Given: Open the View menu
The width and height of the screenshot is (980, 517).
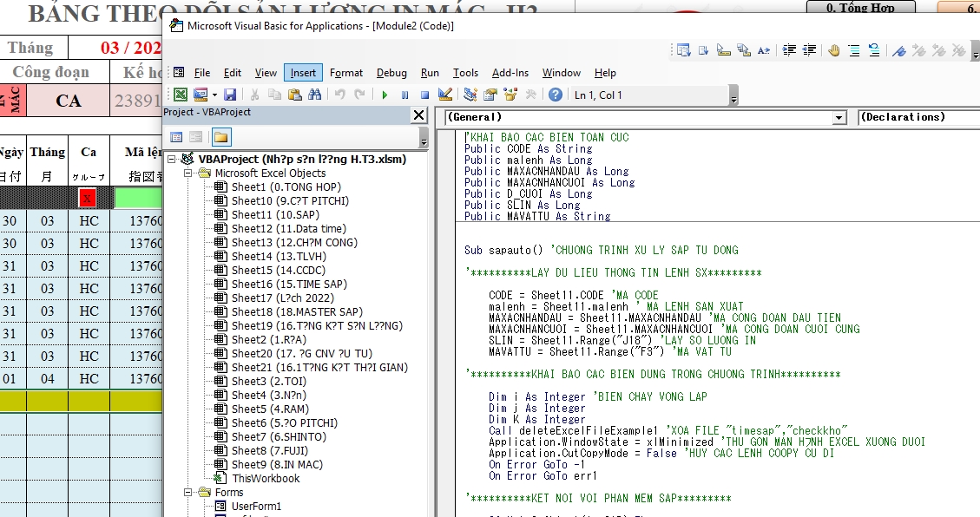Looking at the screenshot, I should (266, 73).
